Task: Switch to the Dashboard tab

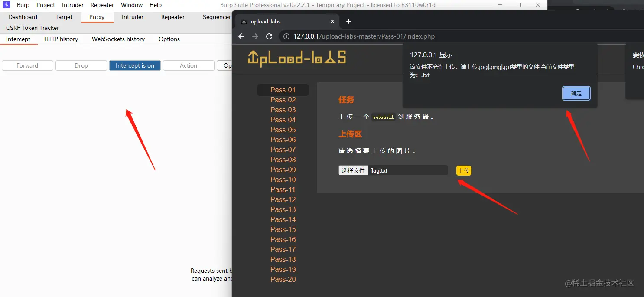Action: (23, 17)
